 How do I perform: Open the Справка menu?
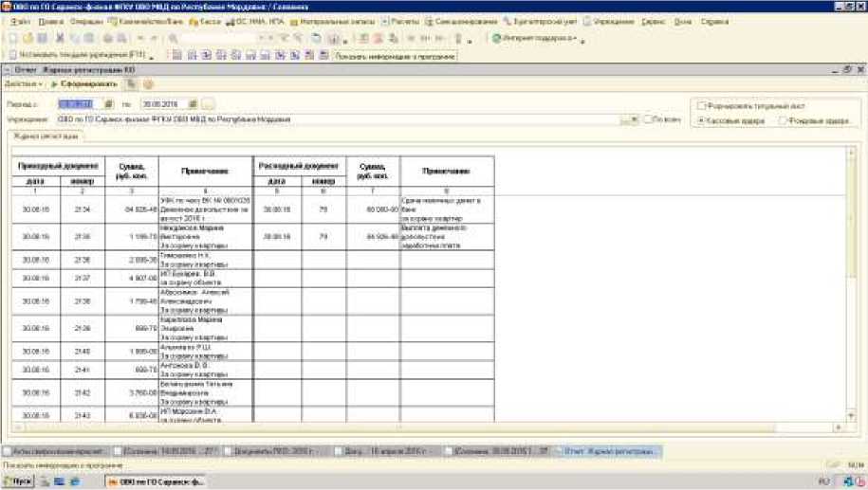tap(714, 20)
